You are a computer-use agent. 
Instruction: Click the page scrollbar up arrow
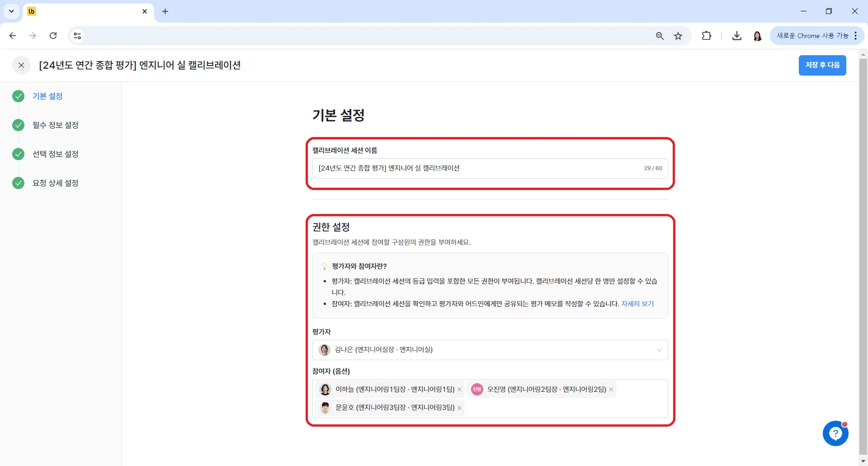863,54
